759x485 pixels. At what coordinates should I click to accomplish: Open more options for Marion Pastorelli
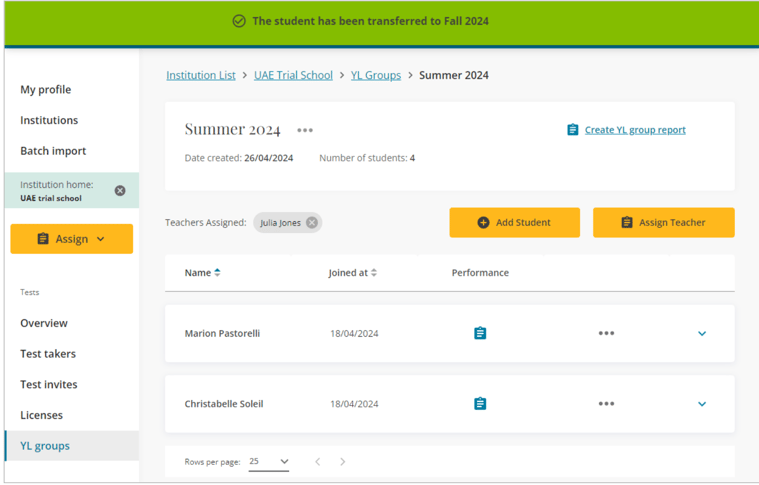point(606,333)
